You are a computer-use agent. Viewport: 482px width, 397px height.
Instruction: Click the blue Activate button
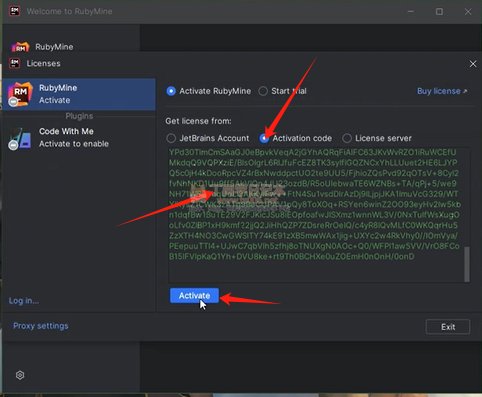tap(194, 296)
